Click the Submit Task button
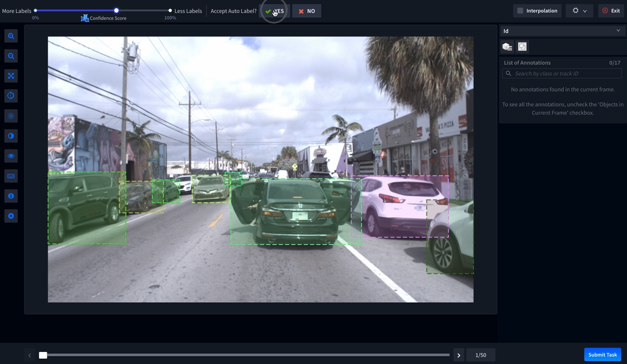The height and width of the screenshot is (364, 627). [602, 355]
